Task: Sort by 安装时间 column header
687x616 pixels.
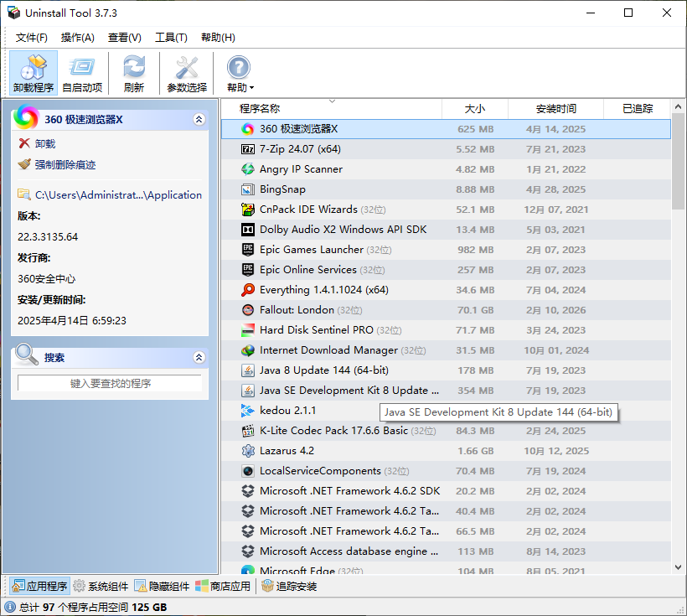Action: pyautogui.click(x=556, y=109)
